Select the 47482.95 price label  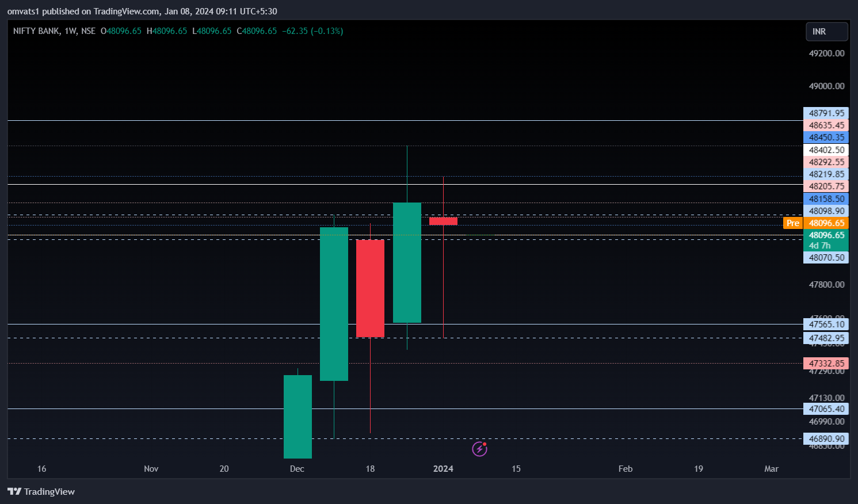tap(826, 338)
